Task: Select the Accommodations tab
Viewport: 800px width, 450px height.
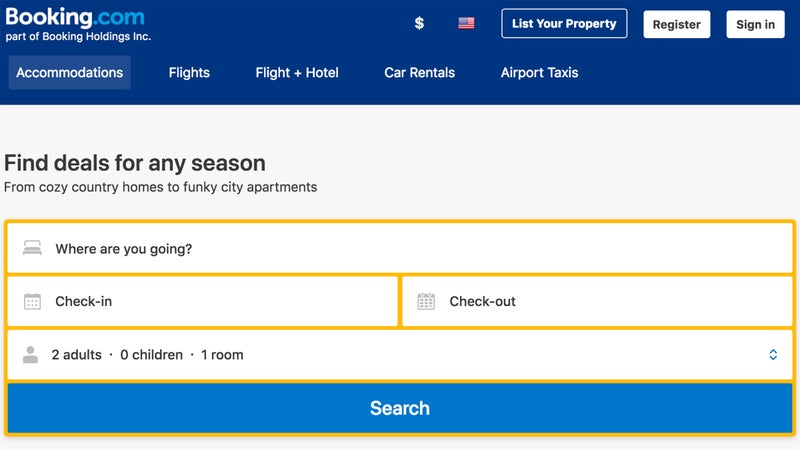Action: 69,72
